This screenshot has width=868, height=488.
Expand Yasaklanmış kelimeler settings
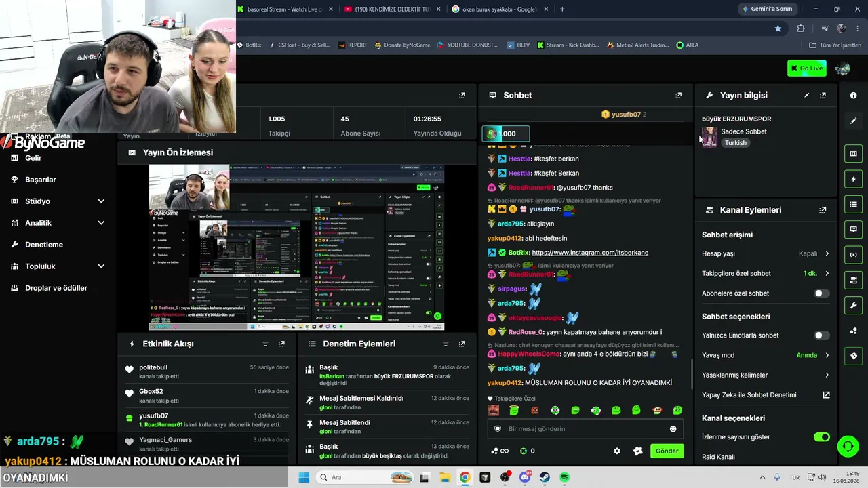[x=766, y=375]
